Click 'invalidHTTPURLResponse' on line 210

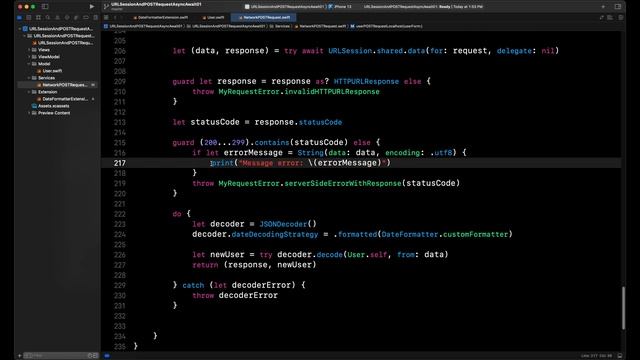point(332,92)
